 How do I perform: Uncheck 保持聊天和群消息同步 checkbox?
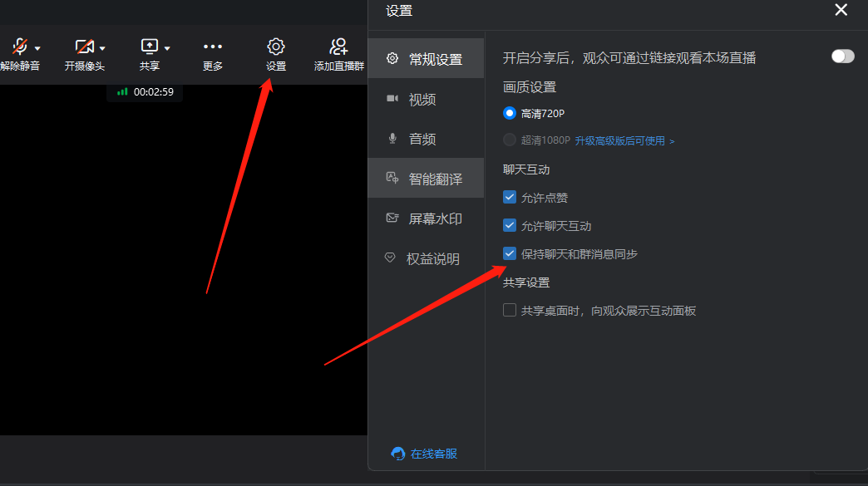point(510,253)
